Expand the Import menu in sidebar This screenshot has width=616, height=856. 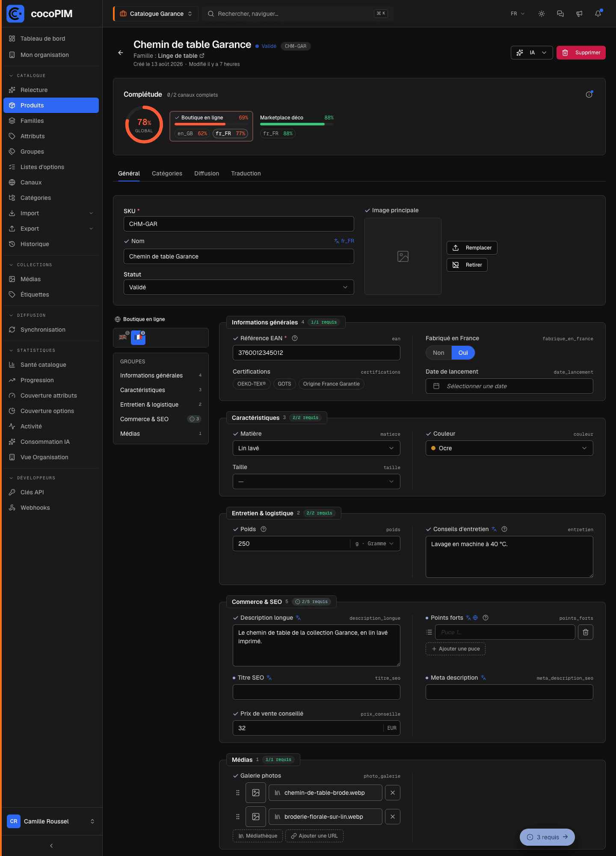click(x=51, y=213)
